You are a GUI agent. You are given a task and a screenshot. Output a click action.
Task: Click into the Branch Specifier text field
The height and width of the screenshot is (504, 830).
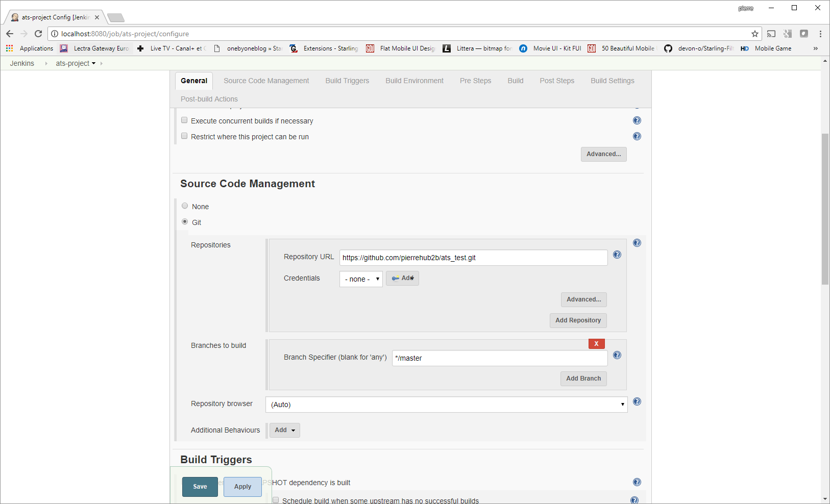click(x=500, y=358)
